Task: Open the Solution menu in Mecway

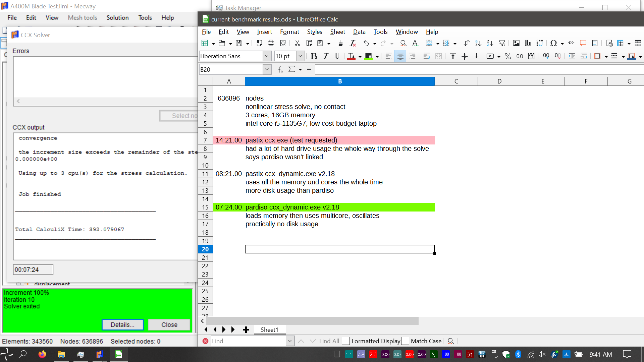Action: click(x=117, y=18)
